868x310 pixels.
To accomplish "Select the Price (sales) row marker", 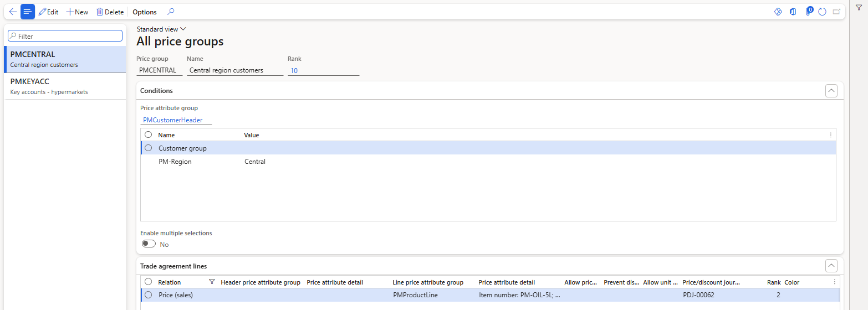I will point(148,295).
